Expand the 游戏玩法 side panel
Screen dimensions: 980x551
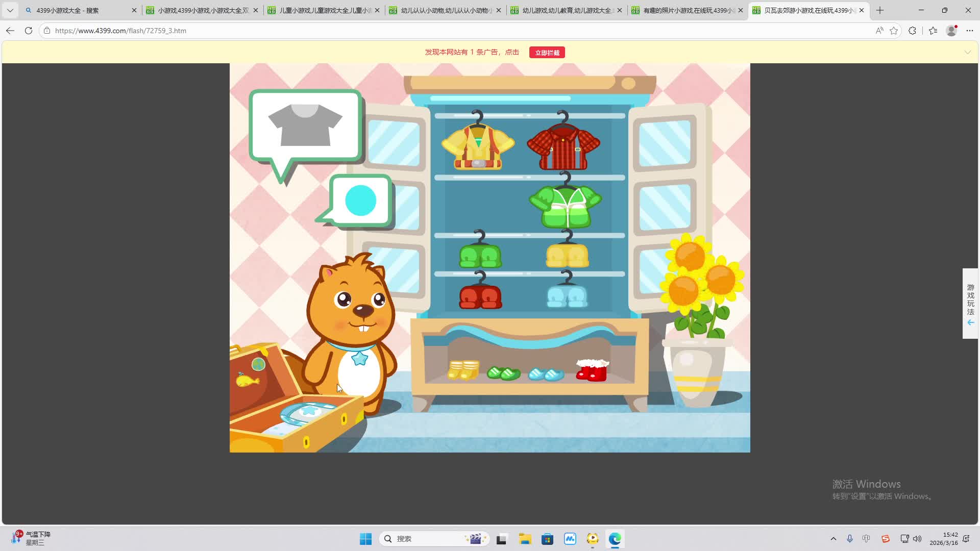[x=970, y=304]
